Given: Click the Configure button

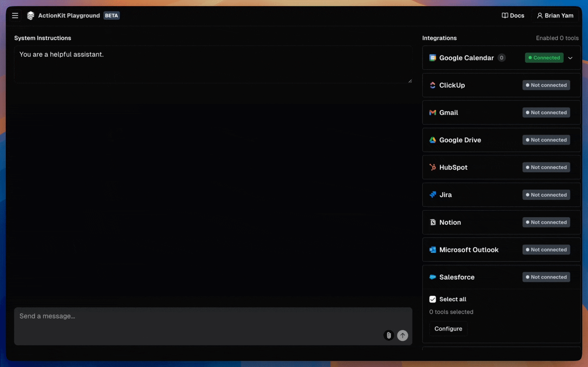Looking at the screenshot, I should tap(448, 329).
